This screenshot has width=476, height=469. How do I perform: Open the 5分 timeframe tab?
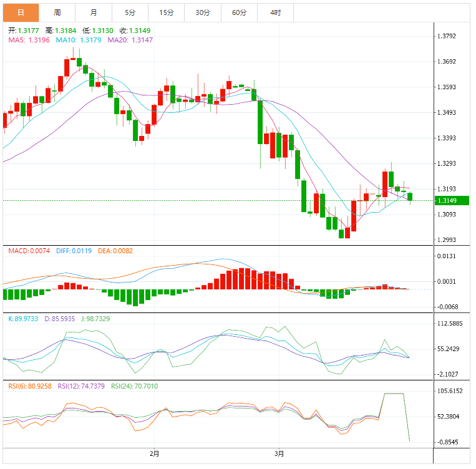coord(130,12)
